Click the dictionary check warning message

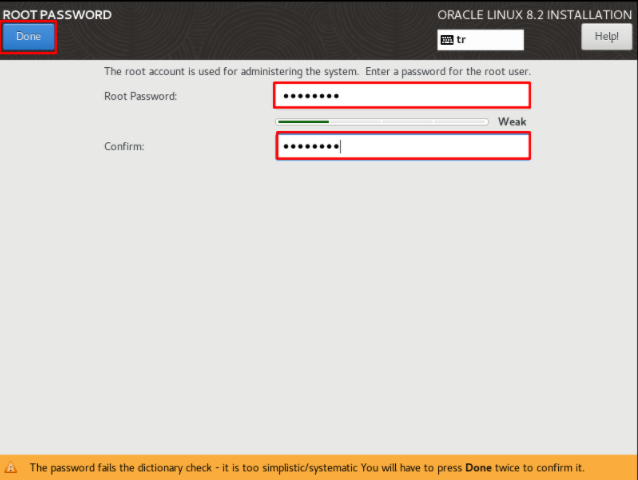tap(307, 468)
